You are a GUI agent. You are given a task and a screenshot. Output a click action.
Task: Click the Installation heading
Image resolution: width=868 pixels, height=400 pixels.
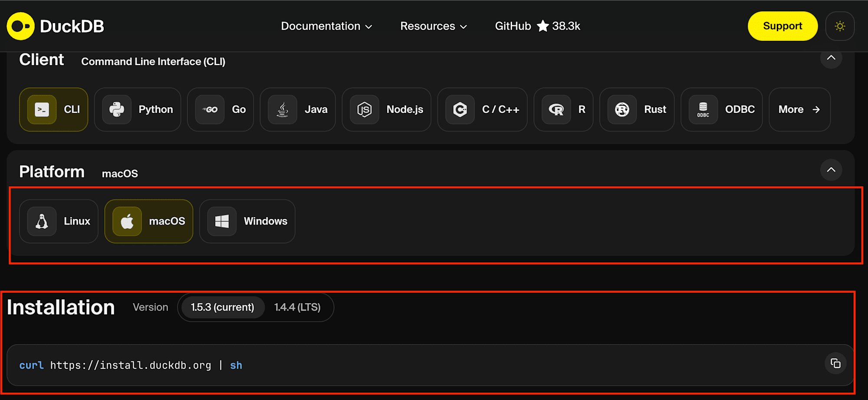pyautogui.click(x=61, y=307)
